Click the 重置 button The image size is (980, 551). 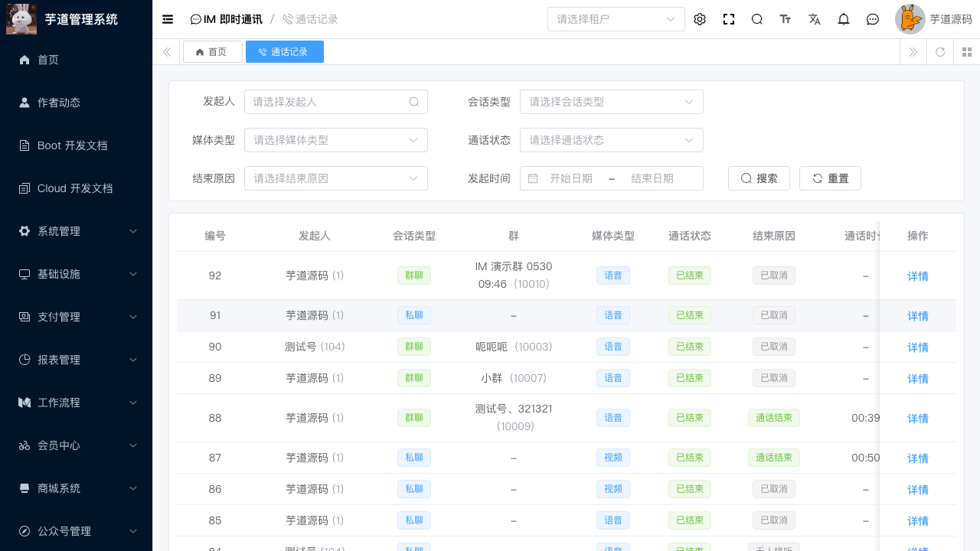pos(830,178)
